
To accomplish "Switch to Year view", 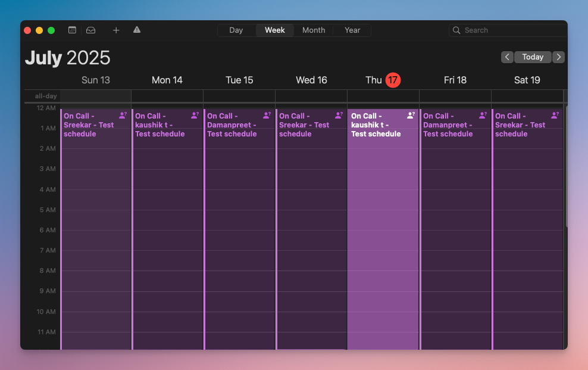I will (x=352, y=30).
